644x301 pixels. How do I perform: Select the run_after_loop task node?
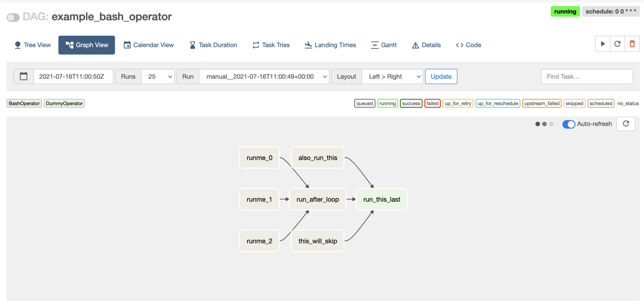(318, 199)
